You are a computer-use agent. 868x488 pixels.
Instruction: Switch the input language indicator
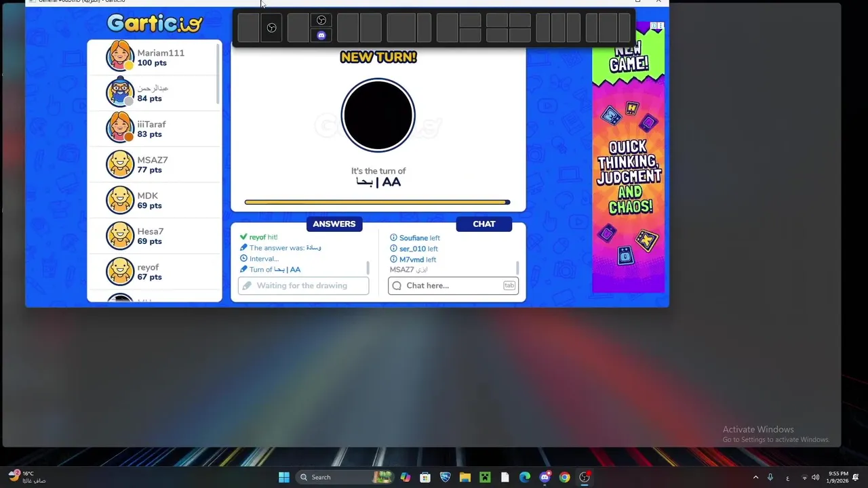[787, 477]
